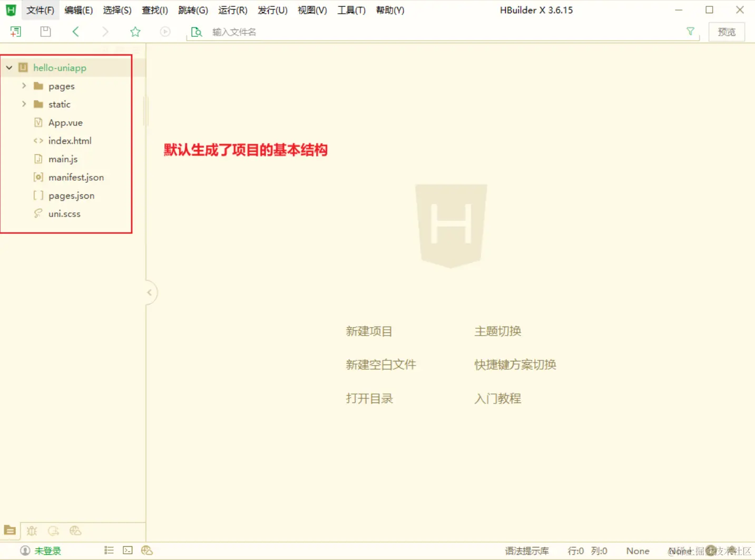Open the 选择(S) menu

coord(117,10)
